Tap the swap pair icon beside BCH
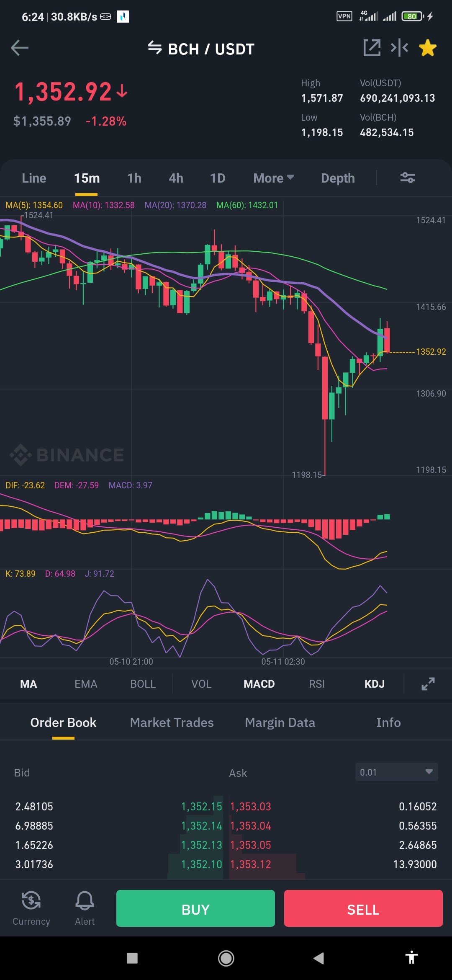Viewport: 452px width, 980px height. (154, 48)
